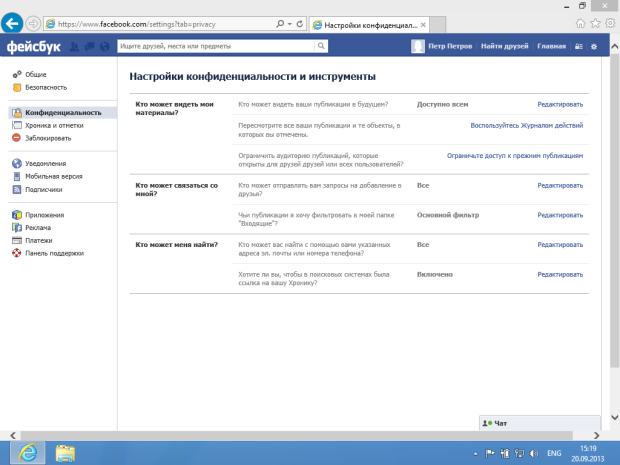
Task: Open File Explorer from the taskbar
Action: [65, 454]
